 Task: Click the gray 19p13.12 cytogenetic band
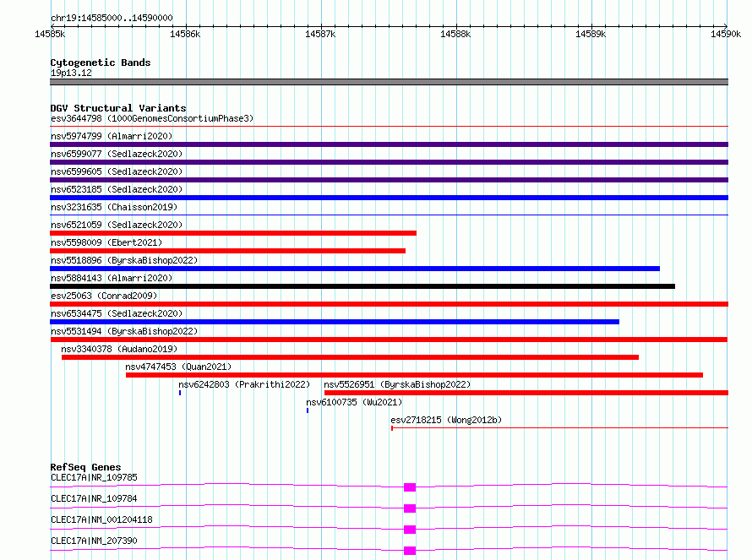(389, 82)
